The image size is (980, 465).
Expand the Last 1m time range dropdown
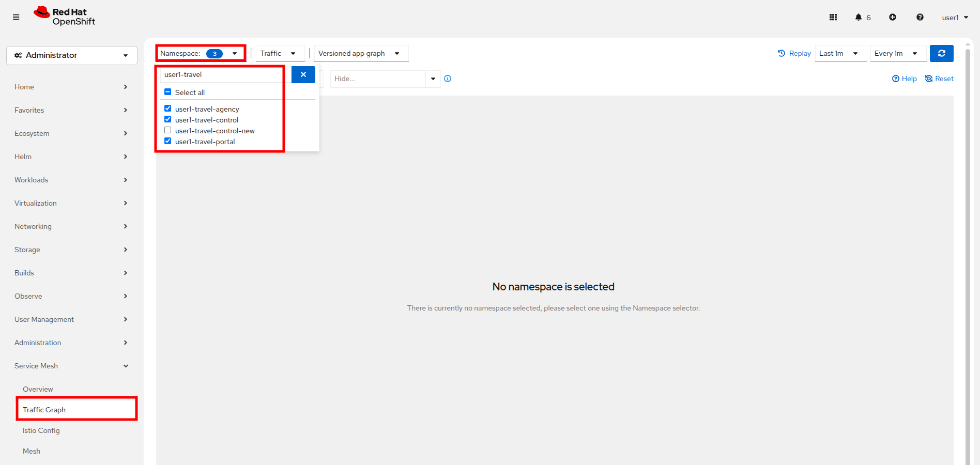pos(839,53)
